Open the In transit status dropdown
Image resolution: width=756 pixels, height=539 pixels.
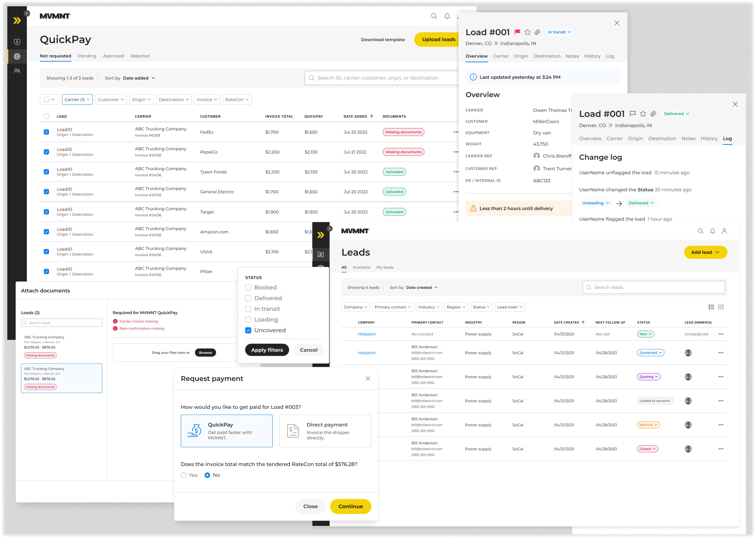point(559,32)
